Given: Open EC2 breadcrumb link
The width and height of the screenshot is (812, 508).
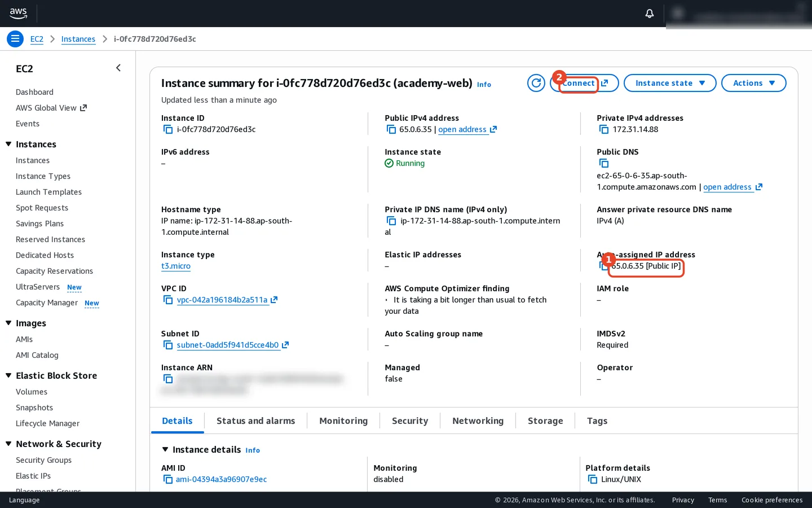Looking at the screenshot, I should click(37, 39).
